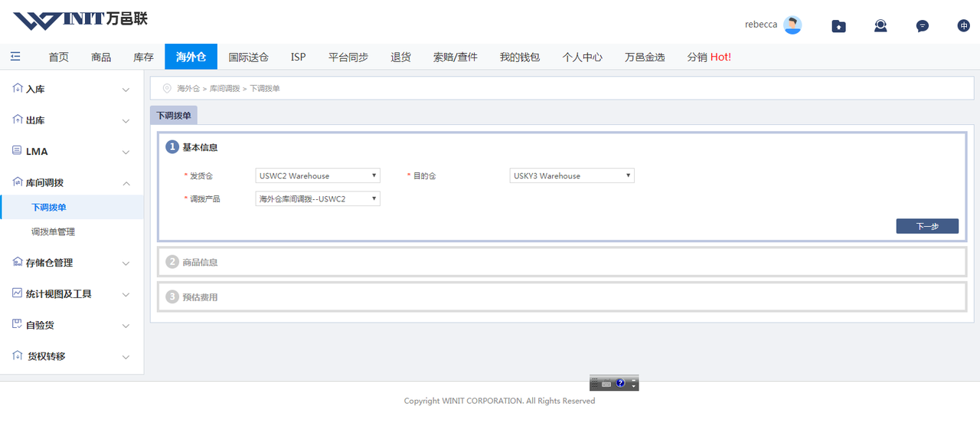Open 商品 in top navigation
980x436 pixels.
click(101, 57)
